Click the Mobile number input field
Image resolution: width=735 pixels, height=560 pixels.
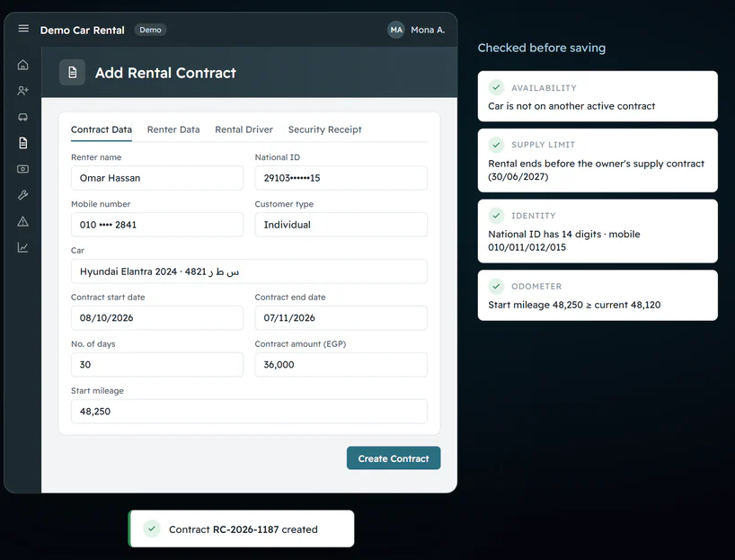(x=157, y=225)
